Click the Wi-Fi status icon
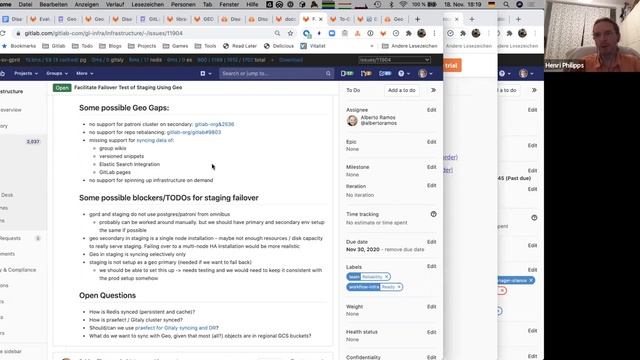Viewport: 640px width, 360px height. click(x=403, y=4)
